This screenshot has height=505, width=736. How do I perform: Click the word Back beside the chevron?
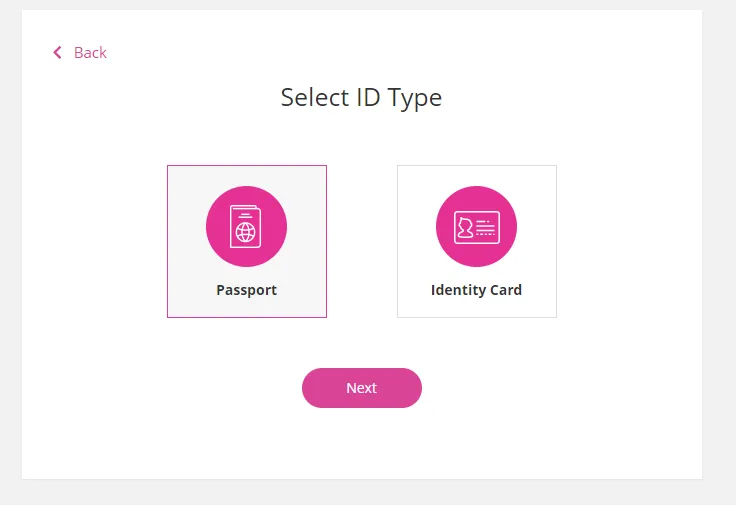(x=90, y=53)
